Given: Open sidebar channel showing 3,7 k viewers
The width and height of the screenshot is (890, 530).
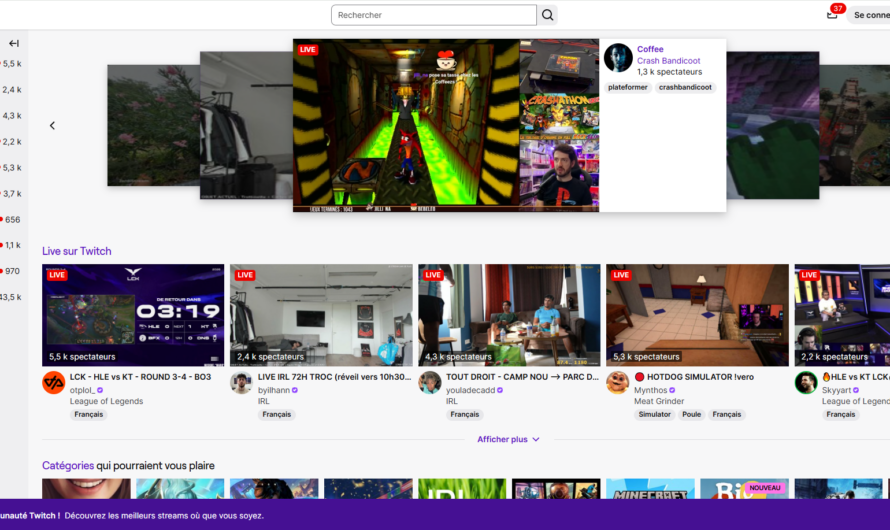Looking at the screenshot, I should click(11, 194).
